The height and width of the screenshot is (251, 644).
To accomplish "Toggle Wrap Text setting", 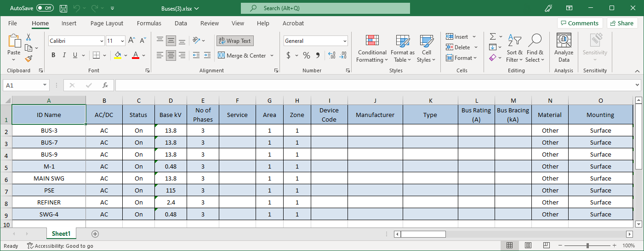I will (x=235, y=41).
